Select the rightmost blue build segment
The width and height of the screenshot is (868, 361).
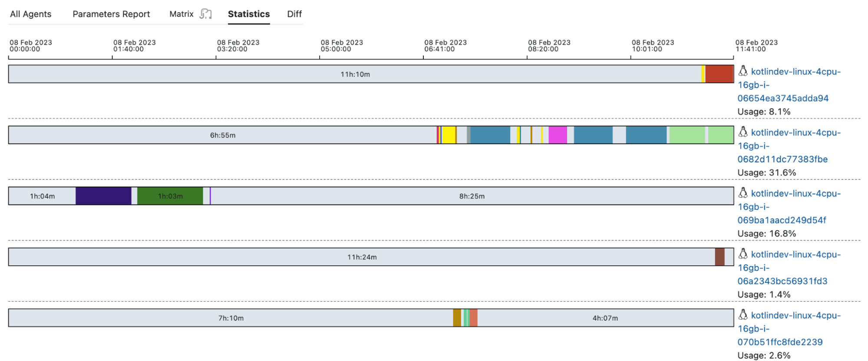click(x=646, y=135)
